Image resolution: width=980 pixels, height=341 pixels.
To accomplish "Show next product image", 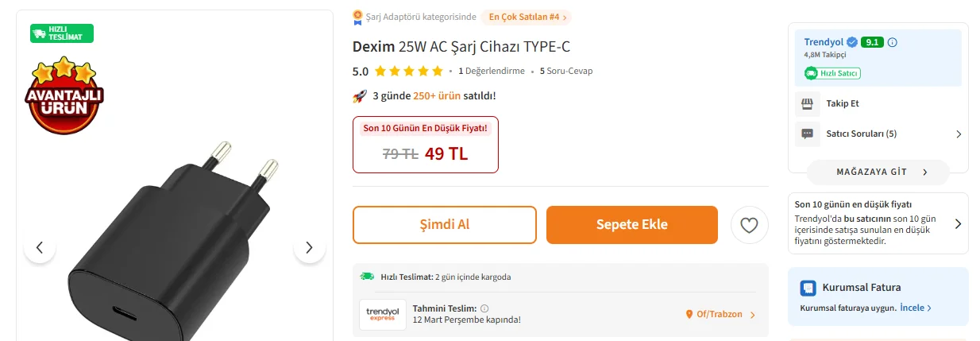I will (x=309, y=247).
